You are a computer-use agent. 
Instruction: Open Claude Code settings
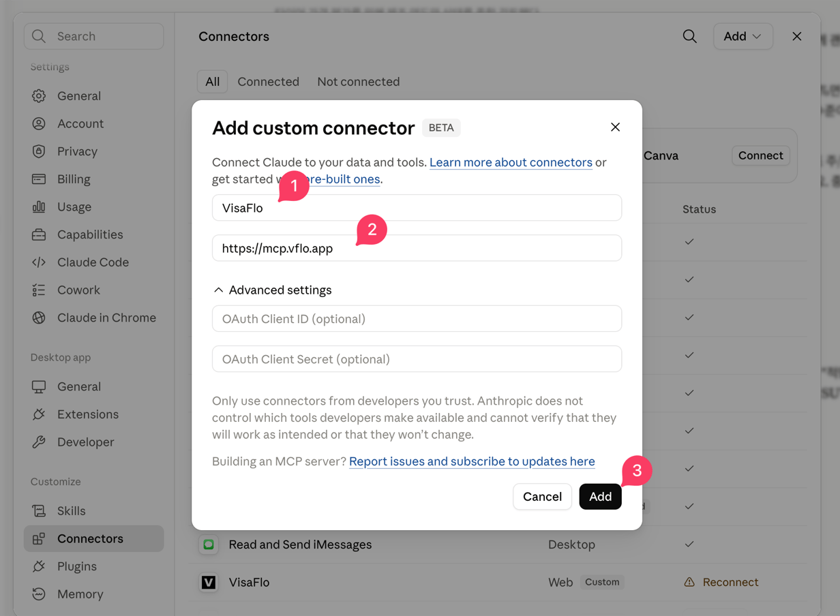94,262
